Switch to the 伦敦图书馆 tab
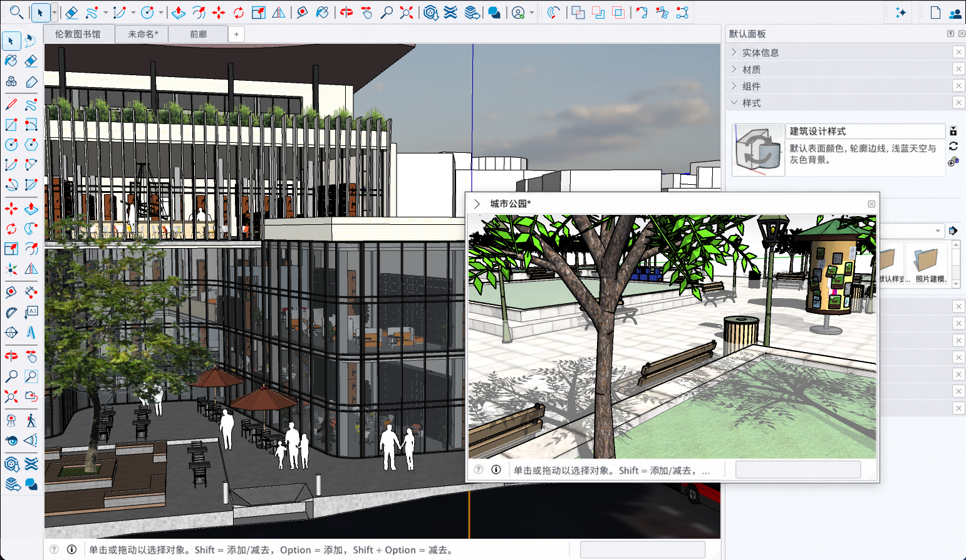966x560 pixels. 78,34
